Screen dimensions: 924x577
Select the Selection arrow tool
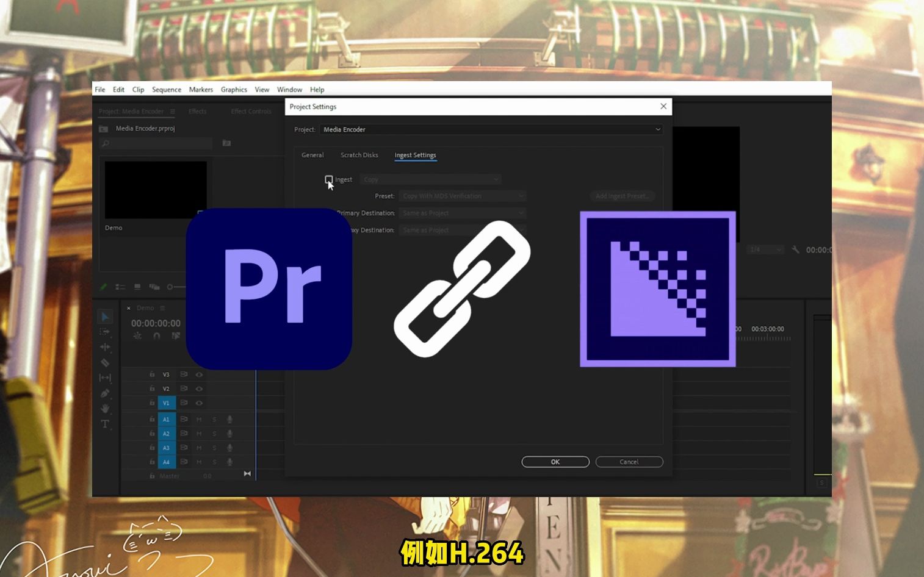pyautogui.click(x=105, y=317)
